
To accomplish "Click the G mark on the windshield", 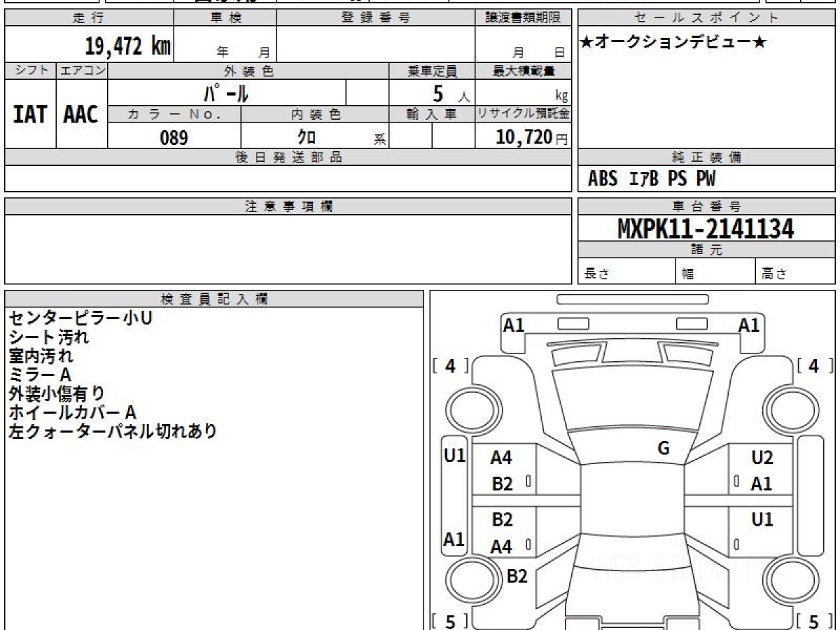I will (x=664, y=449).
